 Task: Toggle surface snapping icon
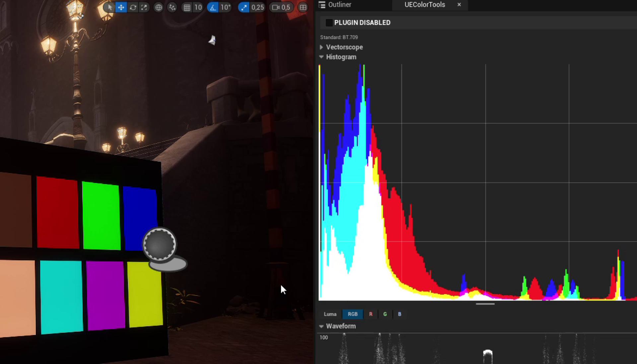point(172,7)
